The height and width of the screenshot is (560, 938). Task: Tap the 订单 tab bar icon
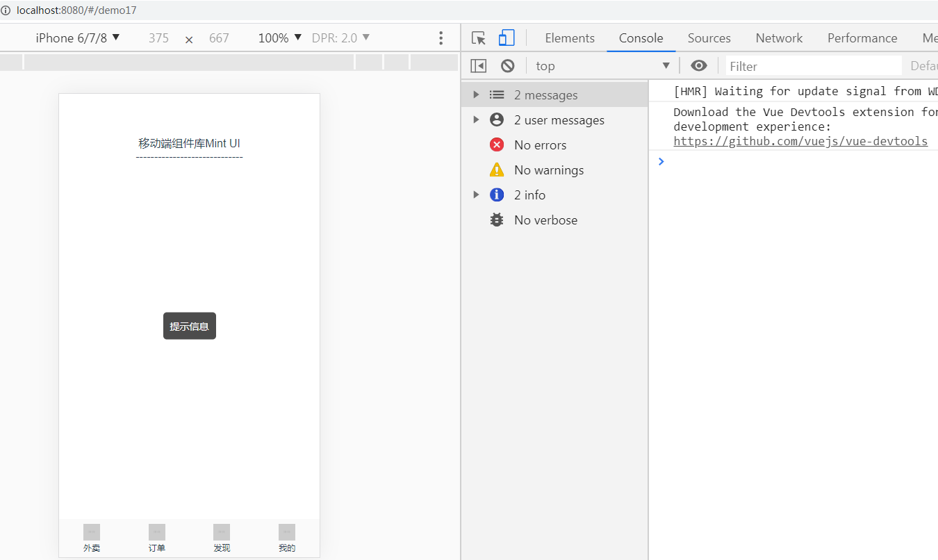click(x=157, y=532)
